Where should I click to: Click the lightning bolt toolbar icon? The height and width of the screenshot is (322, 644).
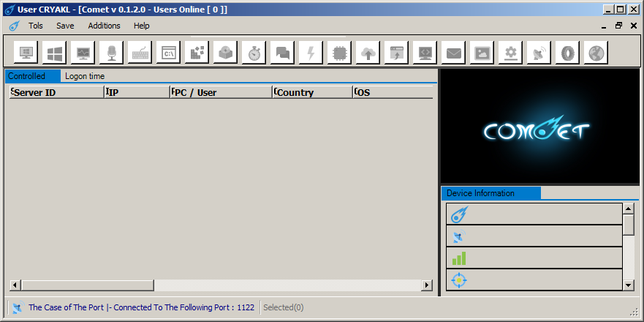(311, 53)
